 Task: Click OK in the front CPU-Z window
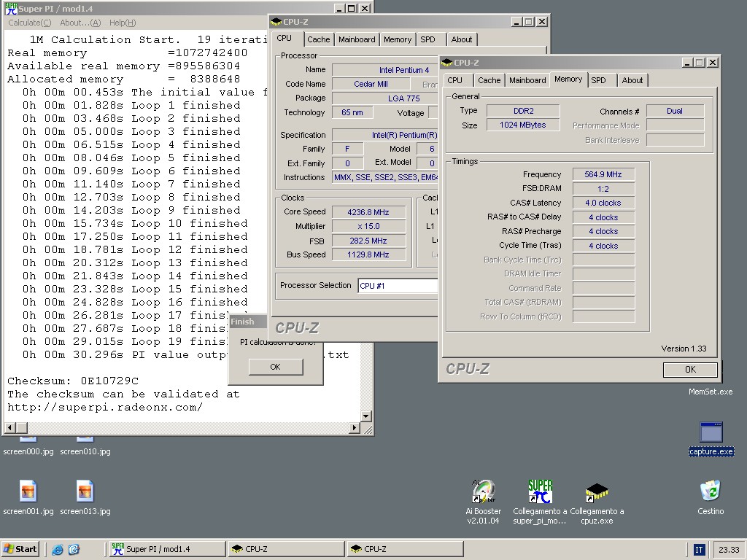(x=690, y=370)
